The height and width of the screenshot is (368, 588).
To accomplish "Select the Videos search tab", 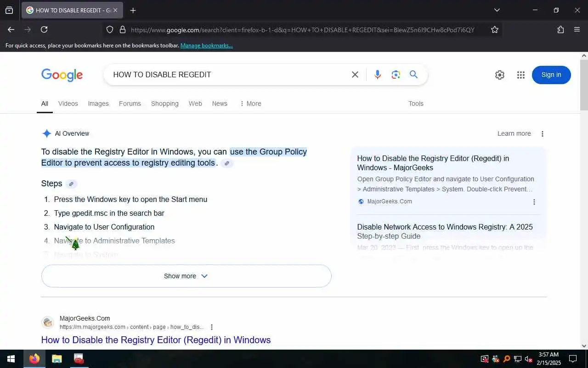I will coord(68,103).
